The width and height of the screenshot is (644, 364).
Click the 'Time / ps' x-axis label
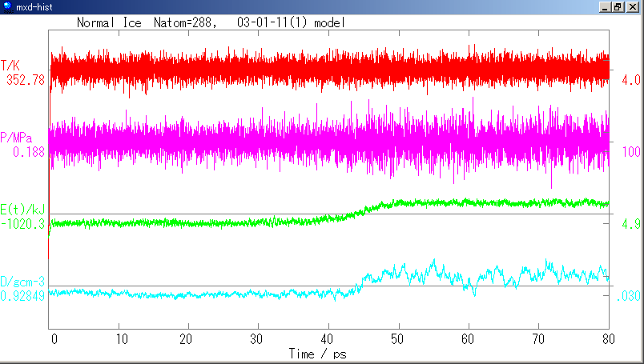coord(318,353)
